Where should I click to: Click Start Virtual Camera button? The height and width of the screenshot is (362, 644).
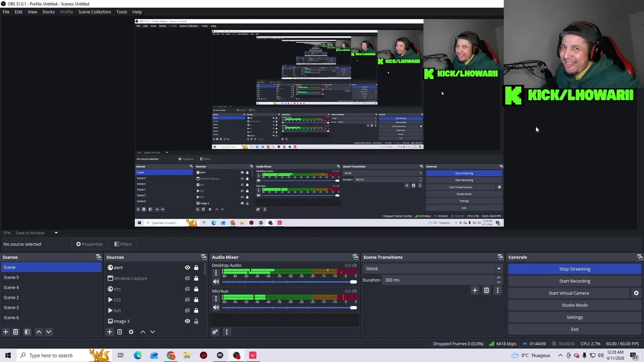[569, 293]
